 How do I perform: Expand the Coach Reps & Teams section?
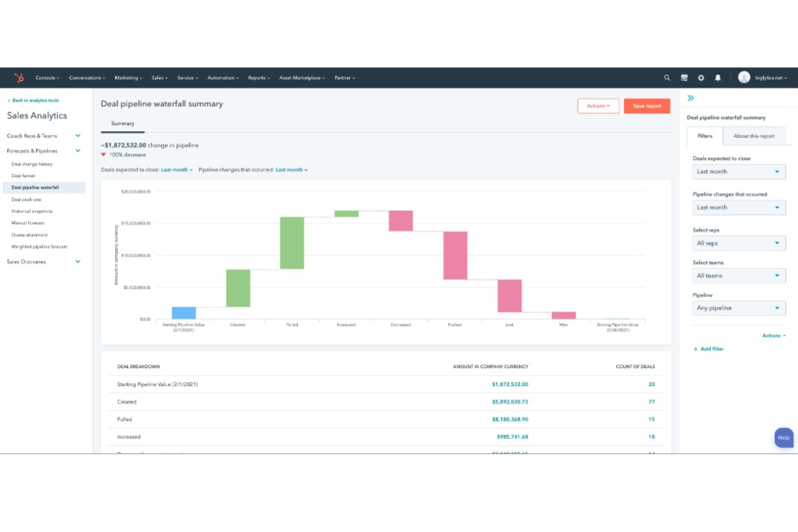[77, 136]
